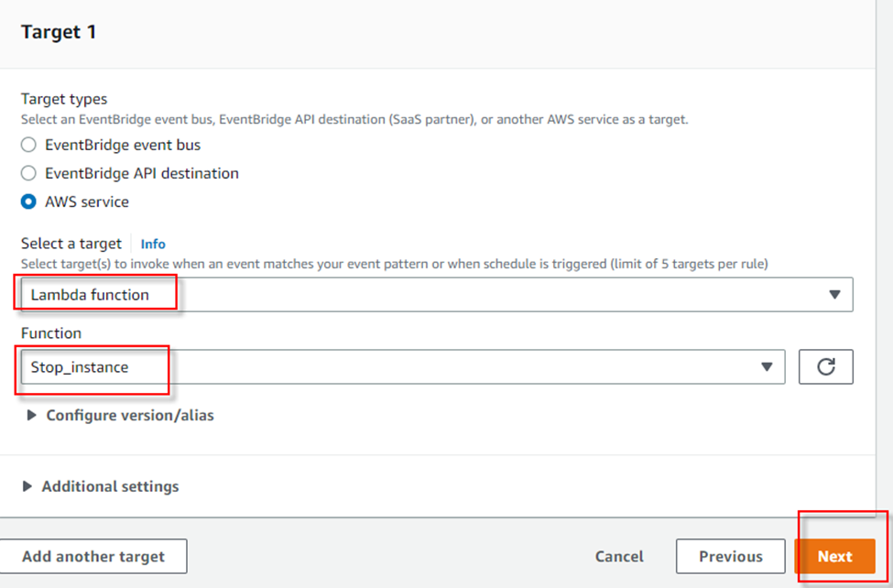Click the EventBridge API destination label text
The height and width of the screenshot is (588, 893).
pyautogui.click(x=142, y=173)
